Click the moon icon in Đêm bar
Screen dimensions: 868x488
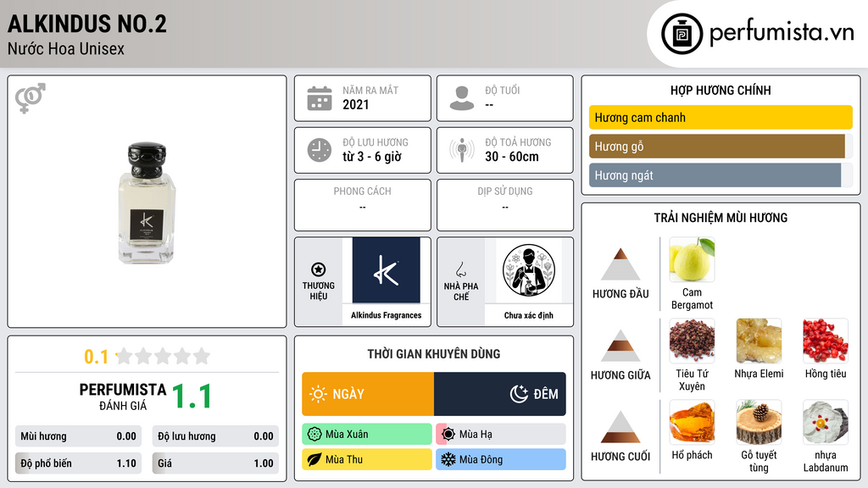519,394
